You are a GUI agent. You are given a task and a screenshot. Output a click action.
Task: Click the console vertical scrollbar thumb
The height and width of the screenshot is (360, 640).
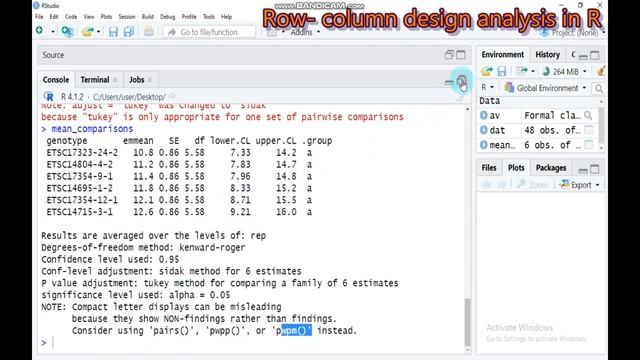click(x=467, y=322)
